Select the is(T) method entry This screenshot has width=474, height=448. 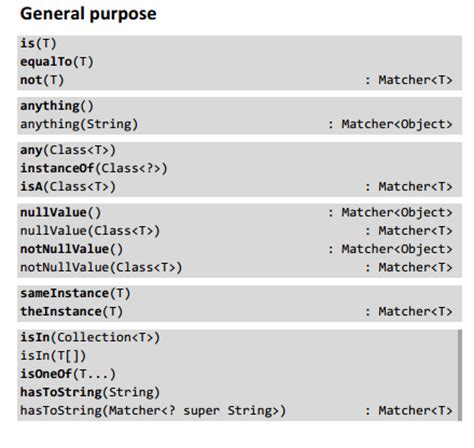(x=38, y=43)
